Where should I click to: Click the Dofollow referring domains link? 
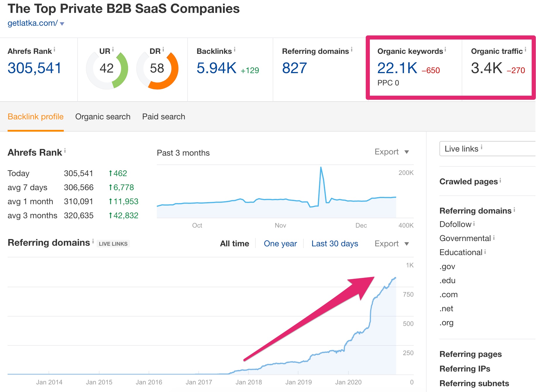pos(455,224)
